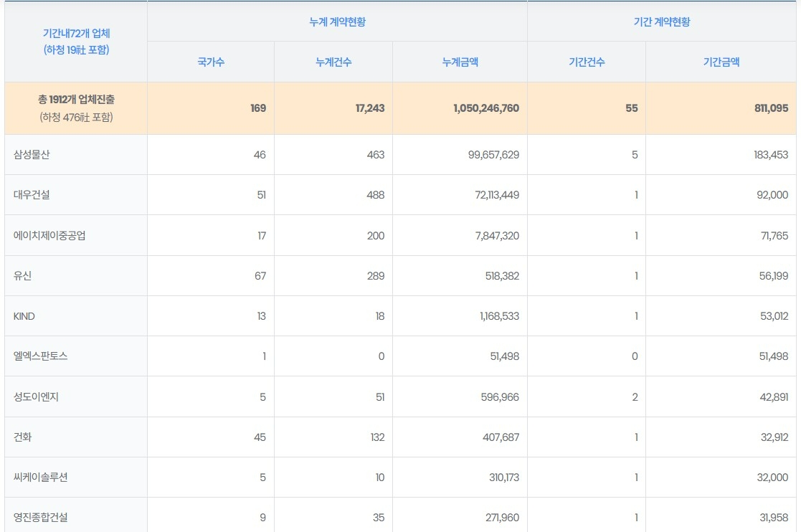This screenshot has width=801, height=532.
Task: Click the 기간 계약현황 group header
Action: tap(662, 22)
